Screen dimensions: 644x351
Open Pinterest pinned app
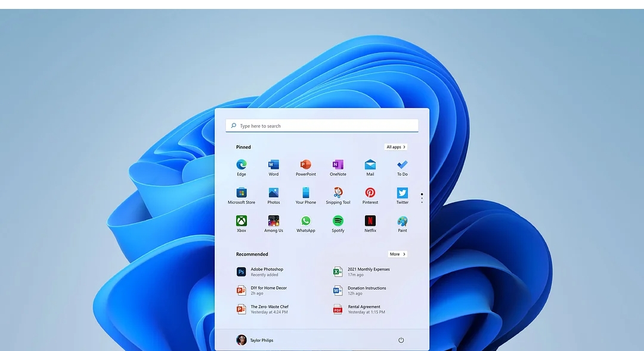(370, 192)
